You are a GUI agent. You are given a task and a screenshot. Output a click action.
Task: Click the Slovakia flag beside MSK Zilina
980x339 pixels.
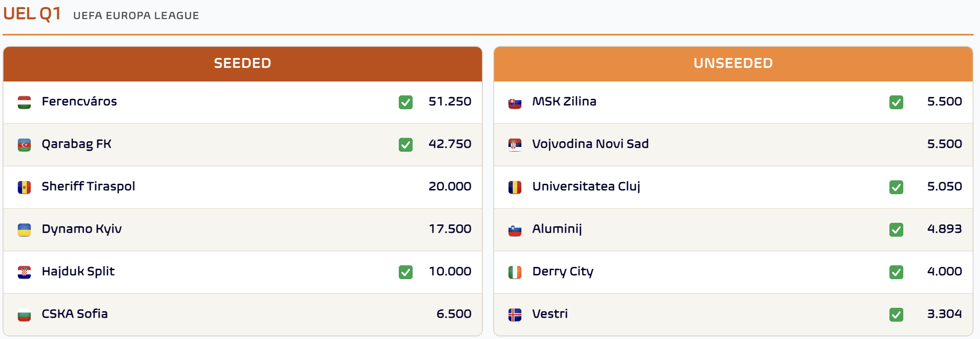click(x=515, y=102)
